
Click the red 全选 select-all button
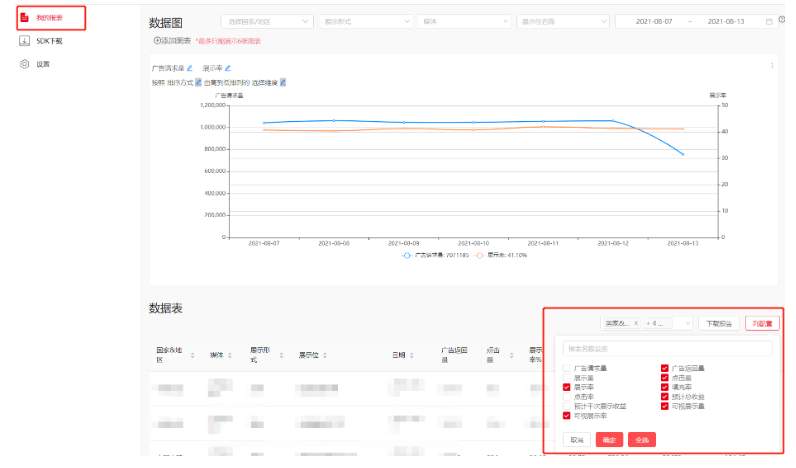coord(642,440)
